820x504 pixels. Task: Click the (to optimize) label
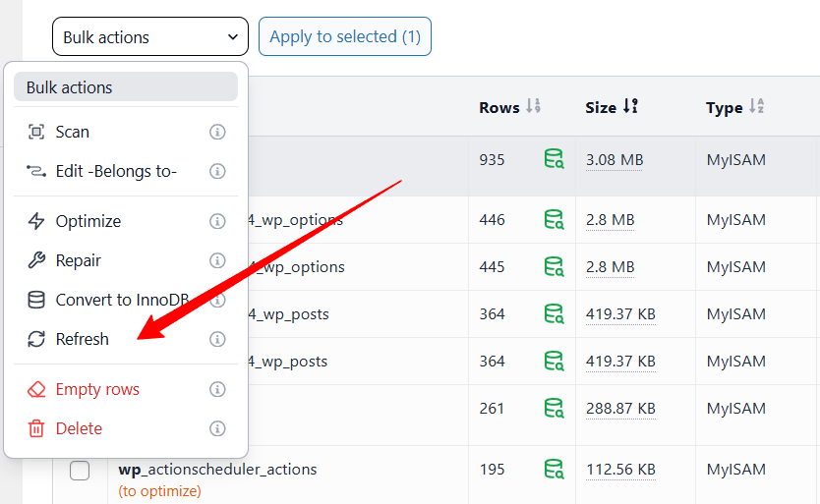pyautogui.click(x=159, y=491)
